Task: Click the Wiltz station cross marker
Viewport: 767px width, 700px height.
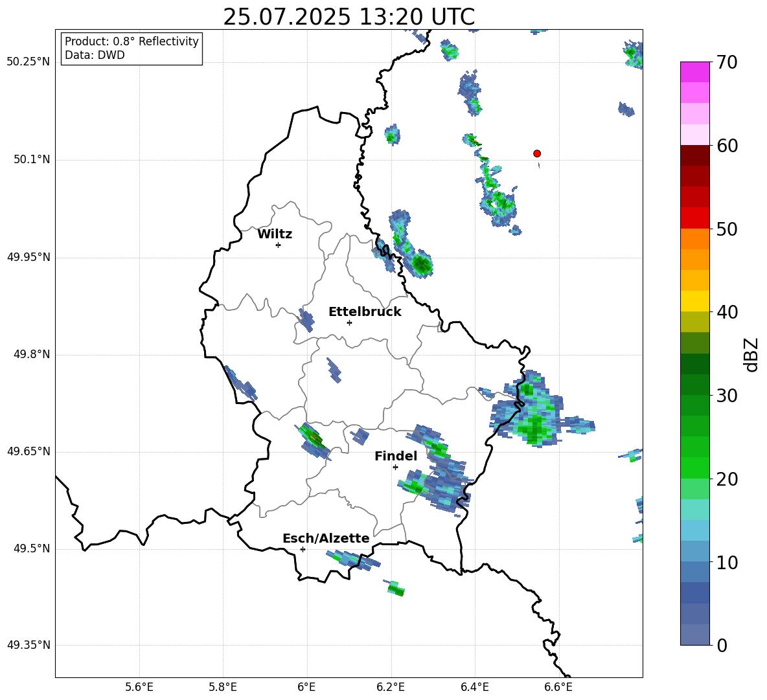Action: 278,245
